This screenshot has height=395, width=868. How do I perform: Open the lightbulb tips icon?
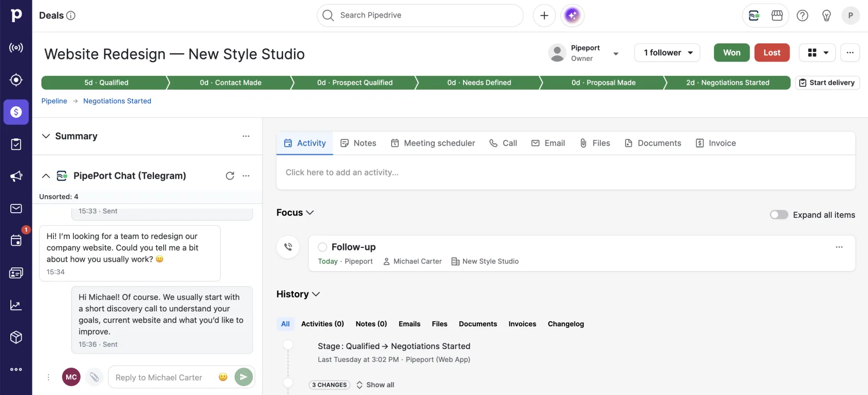coord(827,15)
